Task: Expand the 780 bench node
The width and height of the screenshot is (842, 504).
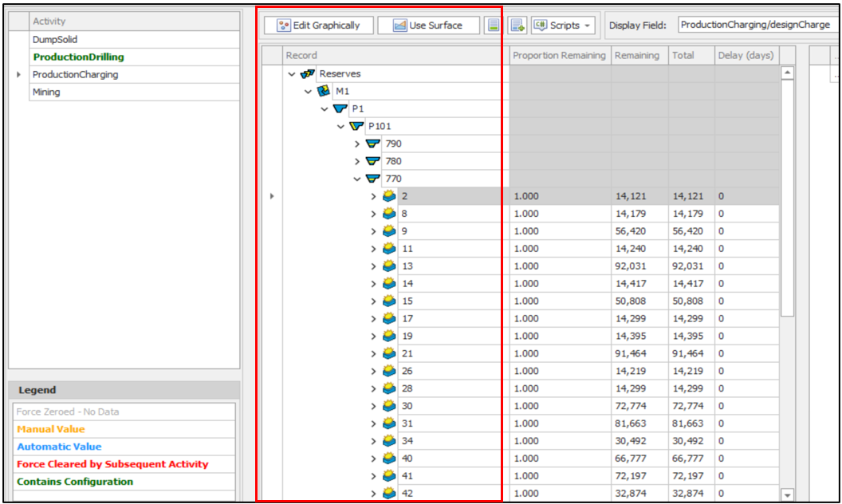Action: [357, 162]
